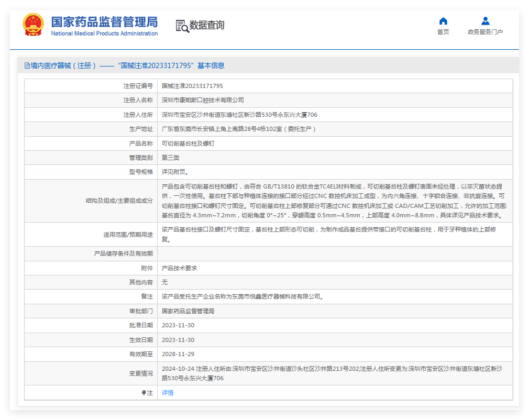Click 政务服务门户 navigation label
This screenshot has height=420, width=529.
(x=485, y=32)
